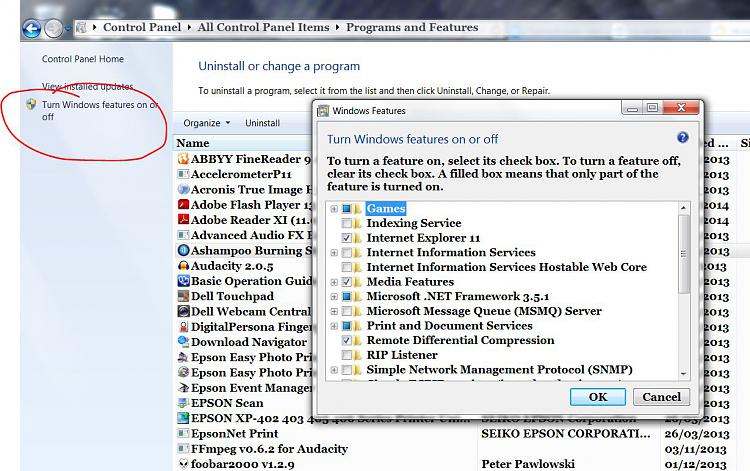
Task: Uncheck Remote Differential Compression checkbox
Action: click(346, 340)
